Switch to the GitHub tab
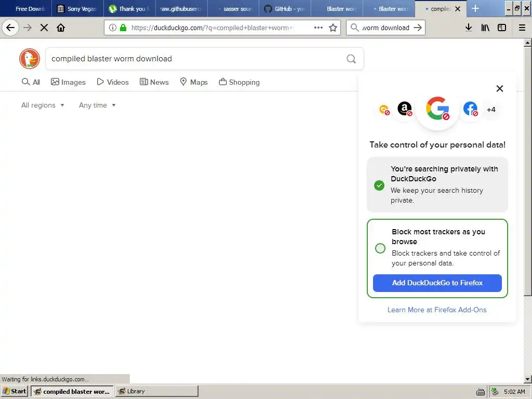The width and height of the screenshot is (532, 399). 285,9
